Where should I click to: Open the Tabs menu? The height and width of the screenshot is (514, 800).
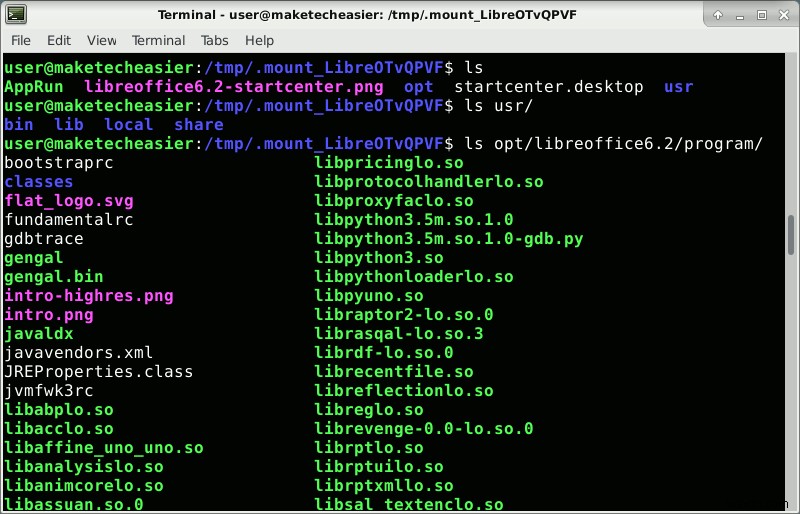pyautogui.click(x=214, y=40)
